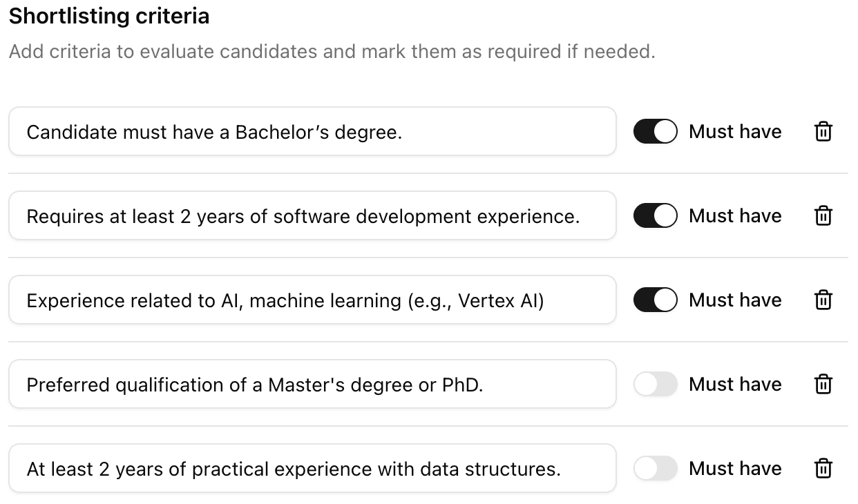This screenshot has width=858, height=504.
Task: Click the Must have label beside Bachelor's criterion
Action: 735,131
